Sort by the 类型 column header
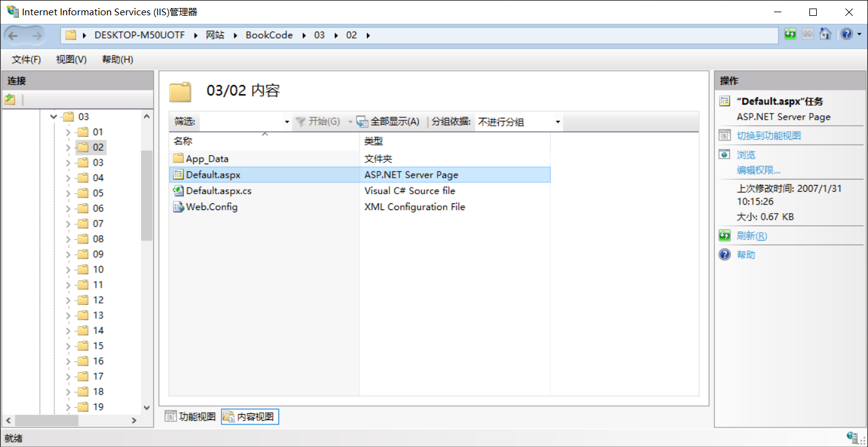The height and width of the screenshot is (447, 868). pyautogui.click(x=455, y=142)
